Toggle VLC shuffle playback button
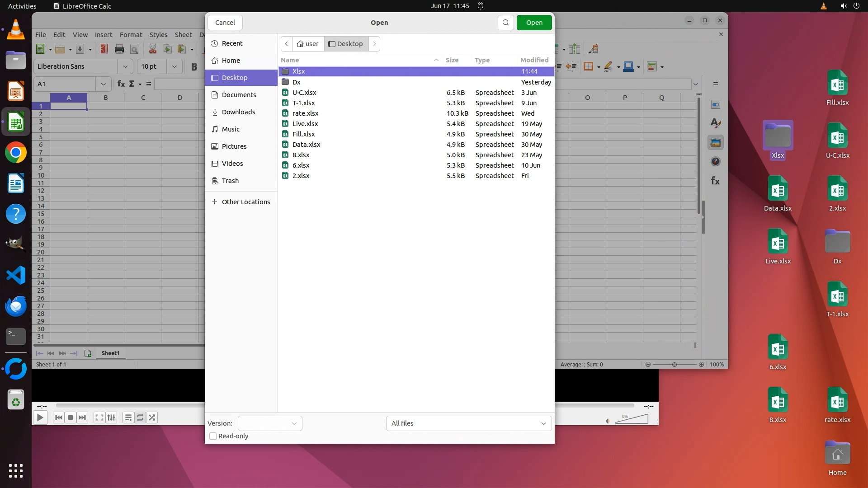Viewport: 868px width, 488px height. point(152,418)
